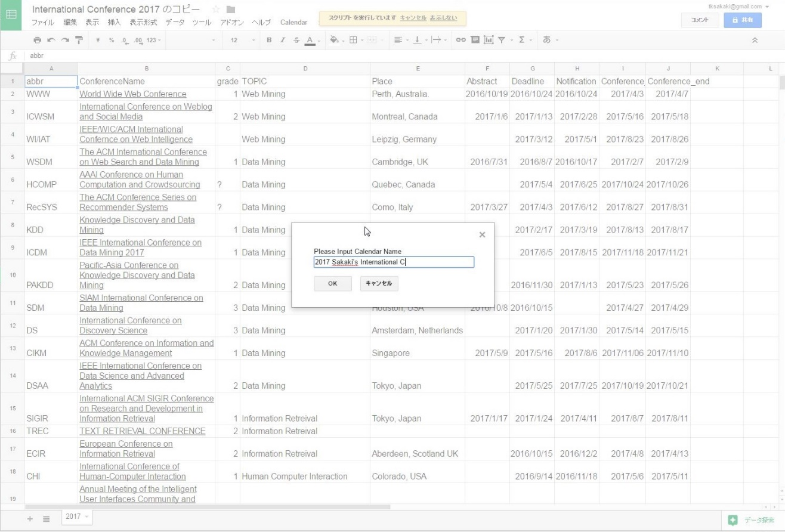Insert a link with chain icon

[461, 40]
